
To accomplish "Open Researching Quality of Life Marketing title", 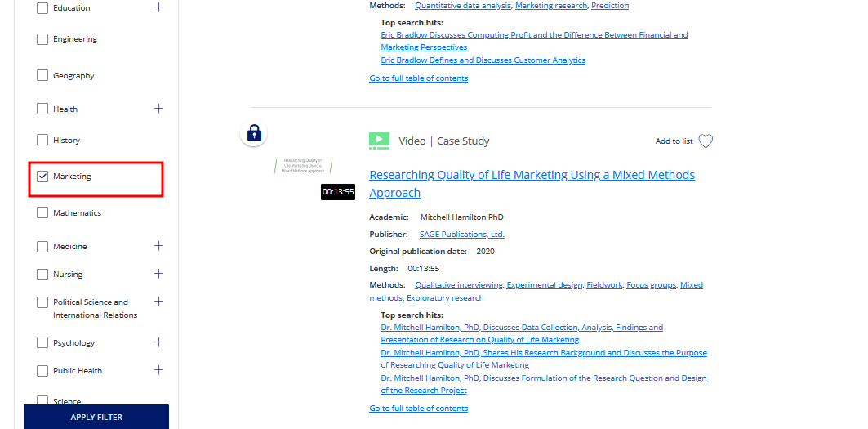I will (x=532, y=175).
